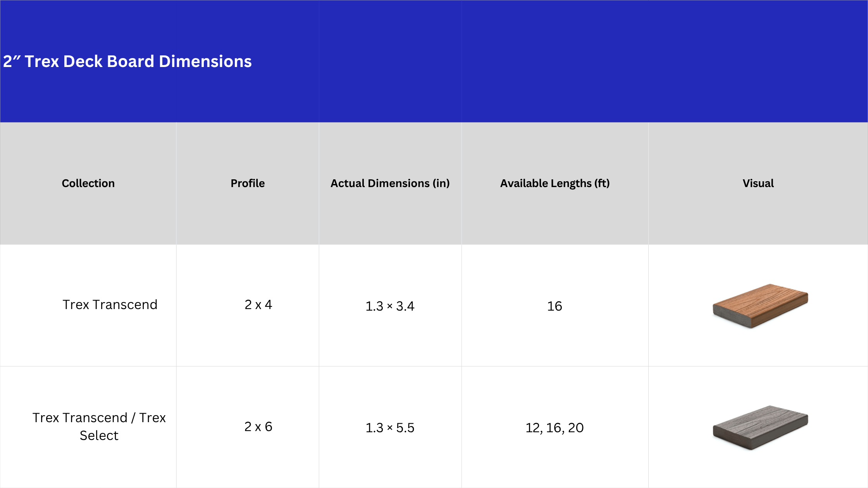Viewport: 868px width, 488px height.
Task: Click the word Lengths in the header
Action: (x=568, y=183)
